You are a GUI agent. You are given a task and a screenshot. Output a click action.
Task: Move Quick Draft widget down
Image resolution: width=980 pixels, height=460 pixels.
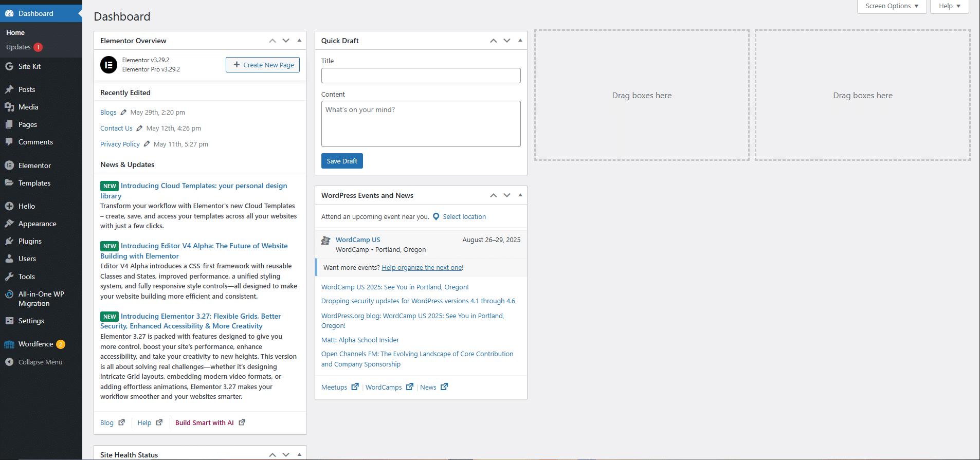point(507,41)
